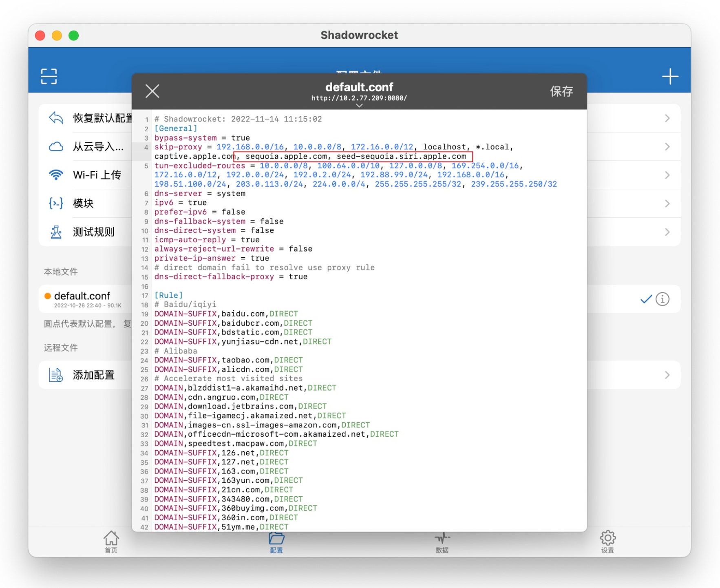Image resolution: width=720 pixels, height=588 pixels.
Task: Open chevron on Wi-Fi upload row
Action: (667, 175)
